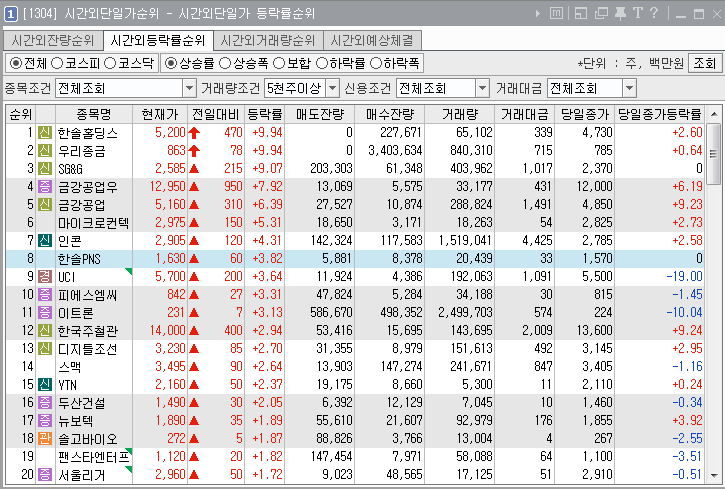Select the 보합 radio button
Viewport: 725px width, 489px height.
pos(279,63)
